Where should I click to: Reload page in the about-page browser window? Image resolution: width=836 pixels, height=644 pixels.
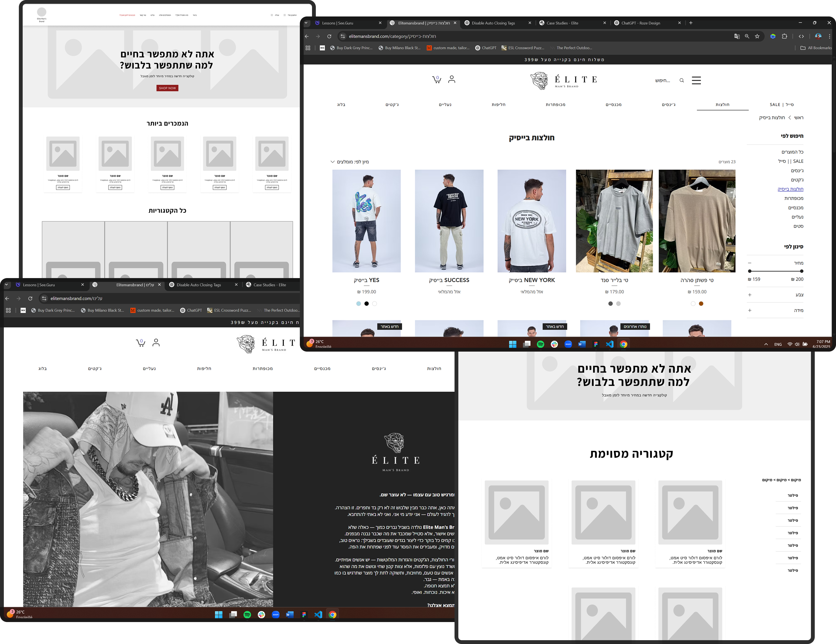click(x=30, y=298)
